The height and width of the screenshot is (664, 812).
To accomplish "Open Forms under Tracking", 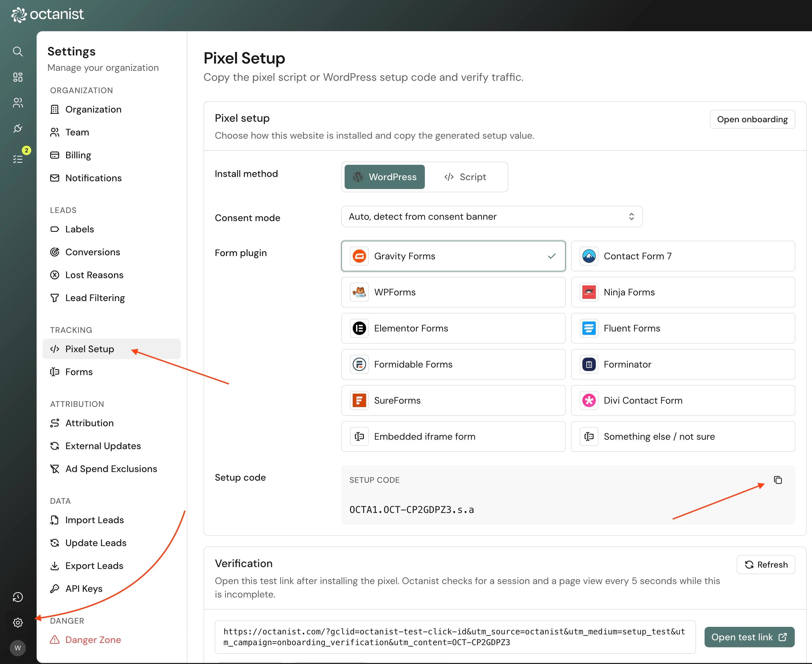I will tap(111, 372).
